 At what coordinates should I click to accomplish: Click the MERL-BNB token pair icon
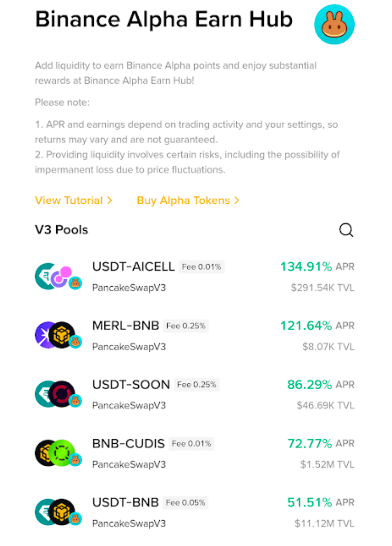58,335
